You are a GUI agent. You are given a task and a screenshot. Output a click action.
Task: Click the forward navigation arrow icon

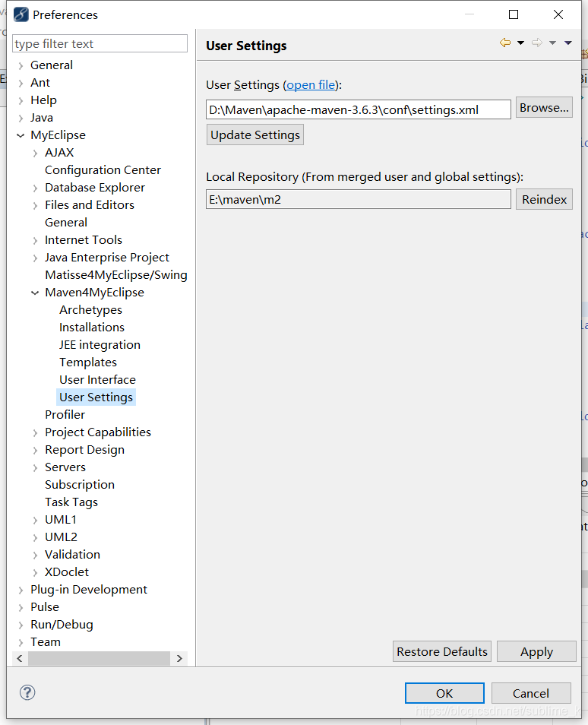tap(536, 43)
